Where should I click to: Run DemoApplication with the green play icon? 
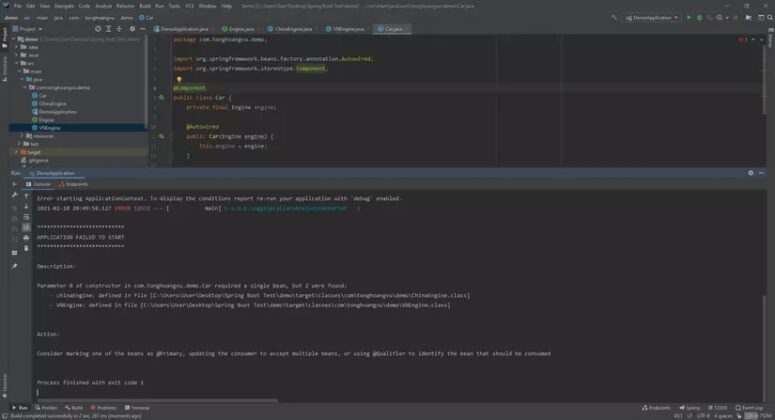[x=688, y=18]
